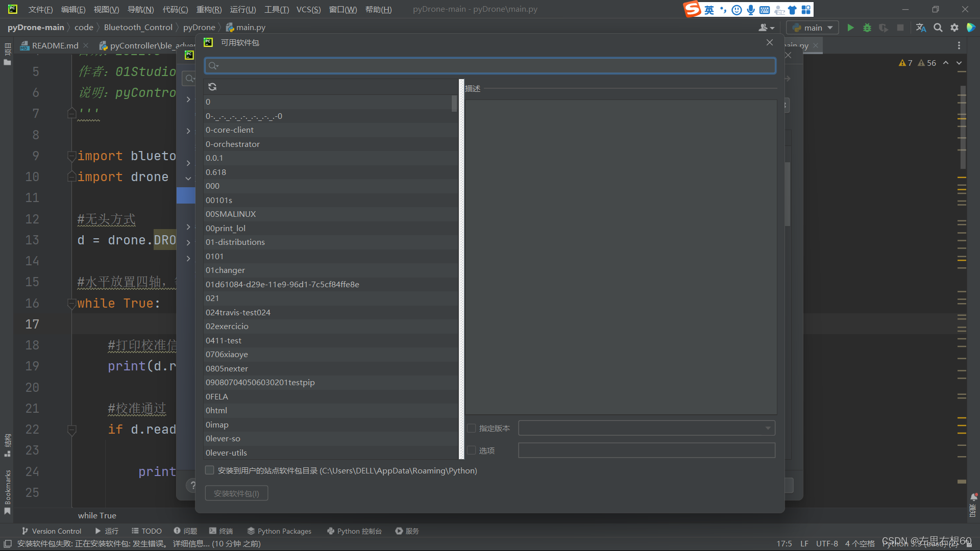Run the main configuration with the green play icon
The image size is (980, 551).
850,28
